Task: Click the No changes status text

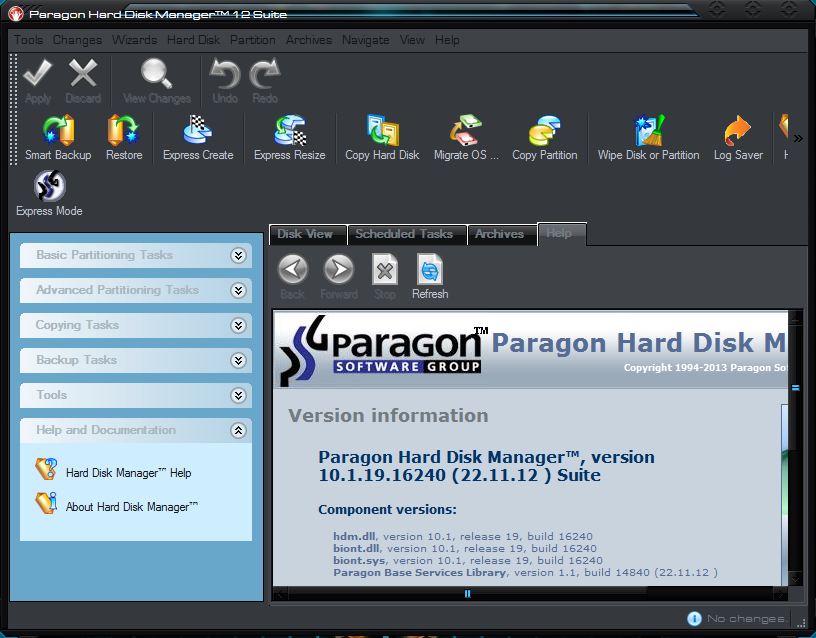Action: 747,618
